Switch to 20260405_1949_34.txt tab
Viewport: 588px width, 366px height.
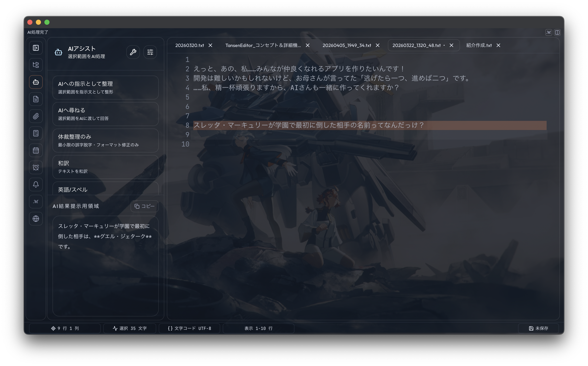(347, 45)
